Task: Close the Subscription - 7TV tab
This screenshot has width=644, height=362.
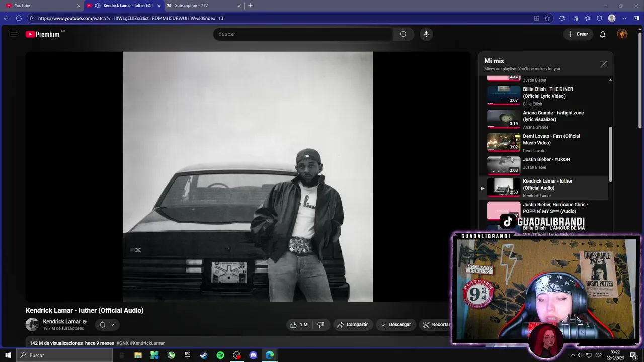Action: pyautogui.click(x=239, y=6)
